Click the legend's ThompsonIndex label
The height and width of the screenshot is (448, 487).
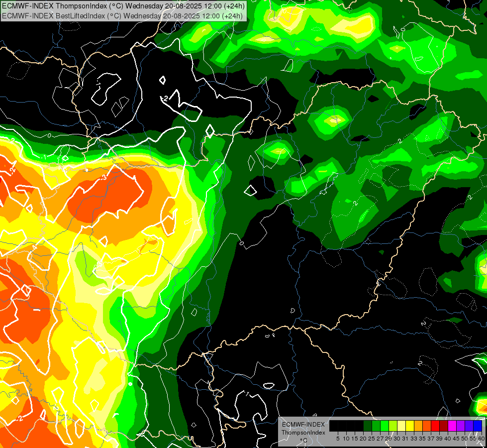coord(303,433)
